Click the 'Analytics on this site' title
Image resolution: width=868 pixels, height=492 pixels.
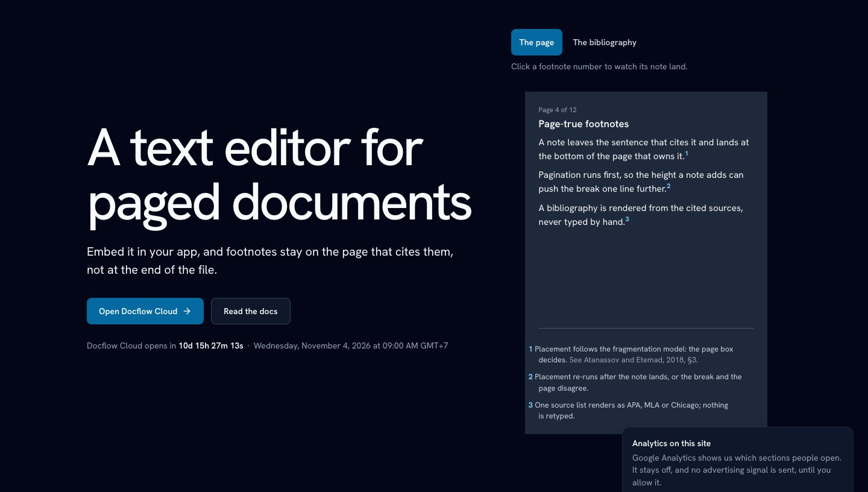coord(671,443)
